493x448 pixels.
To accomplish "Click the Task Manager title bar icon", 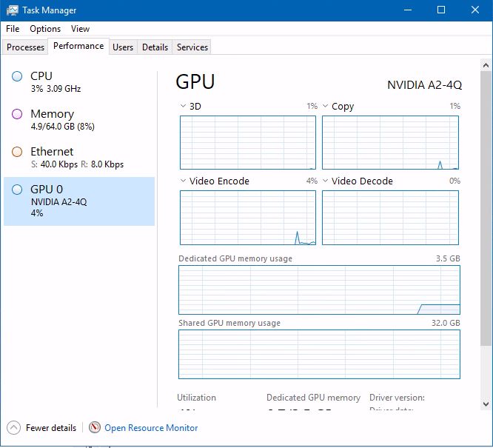I will tap(13, 10).
